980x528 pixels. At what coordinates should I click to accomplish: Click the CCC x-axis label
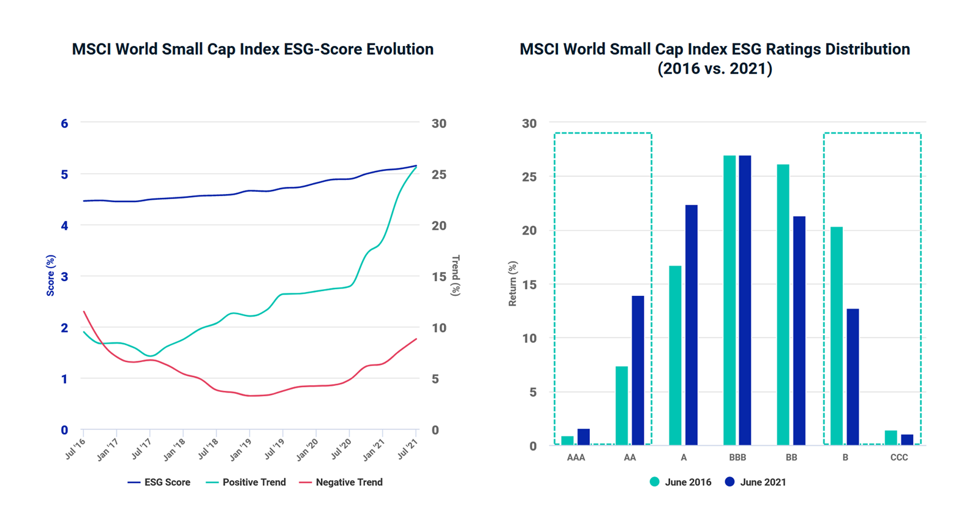pyautogui.click(x=899, y=458)
